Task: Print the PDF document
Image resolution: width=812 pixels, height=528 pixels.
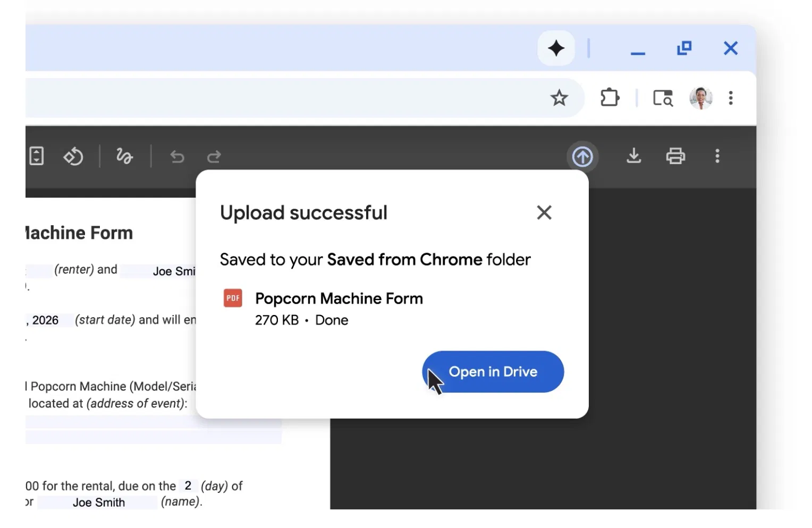Action: pyautogui.click(x=675, y=156)
